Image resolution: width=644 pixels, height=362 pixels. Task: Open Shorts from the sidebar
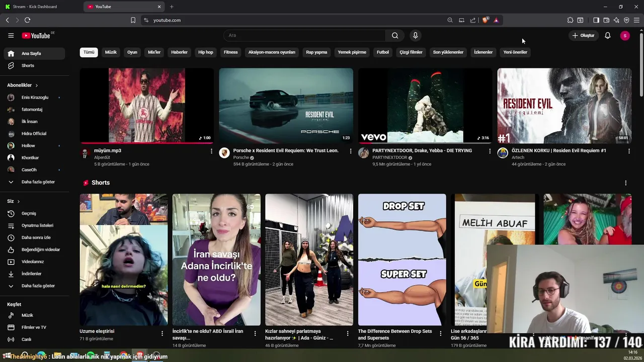(x=34, y=65)
